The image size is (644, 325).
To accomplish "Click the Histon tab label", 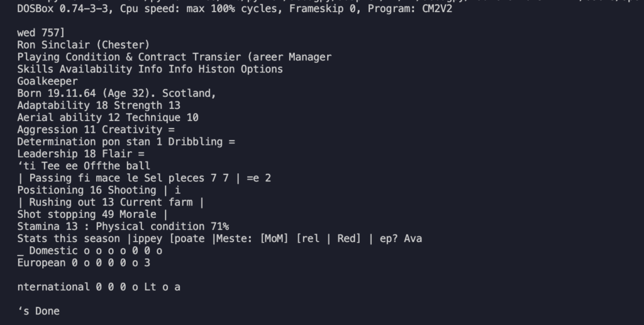I will click(x=216, y=69).
